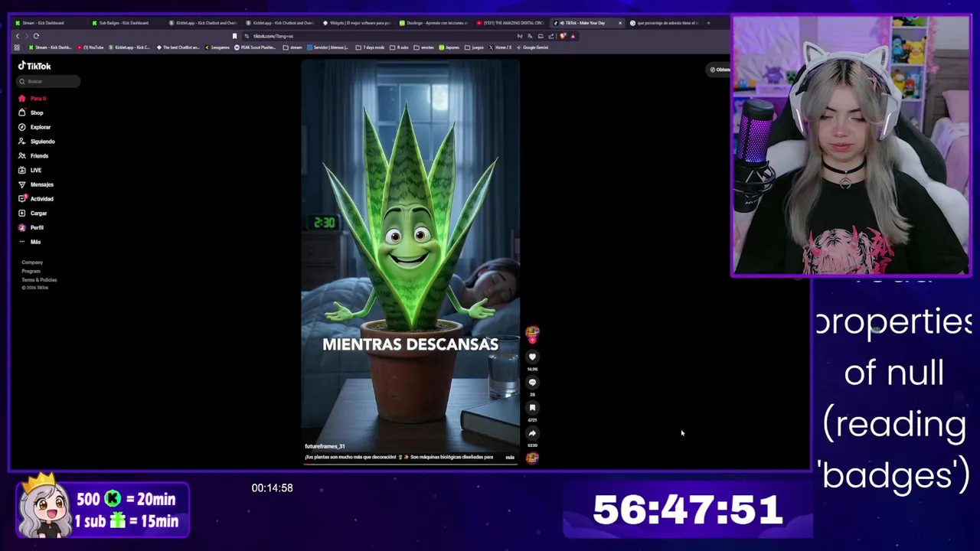Open Explorar in TikTok sidebar
Screen dimensions: 980x551
point(34,127)
